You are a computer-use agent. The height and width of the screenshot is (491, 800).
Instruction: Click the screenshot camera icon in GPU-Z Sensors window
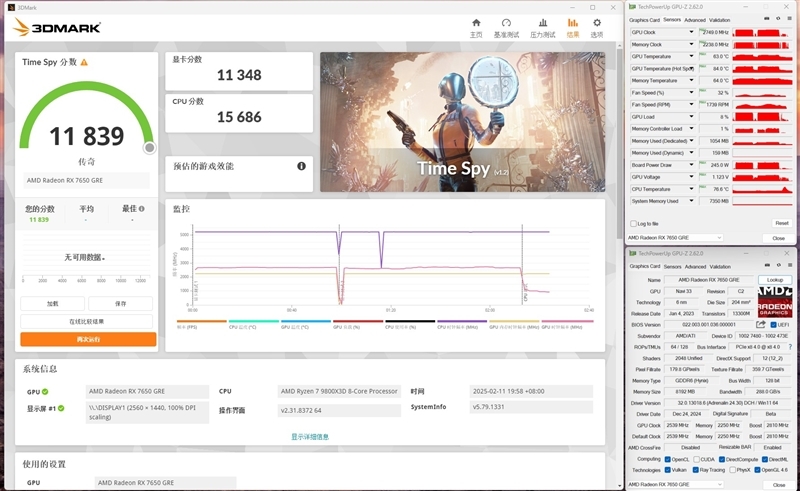click(767, 19)
